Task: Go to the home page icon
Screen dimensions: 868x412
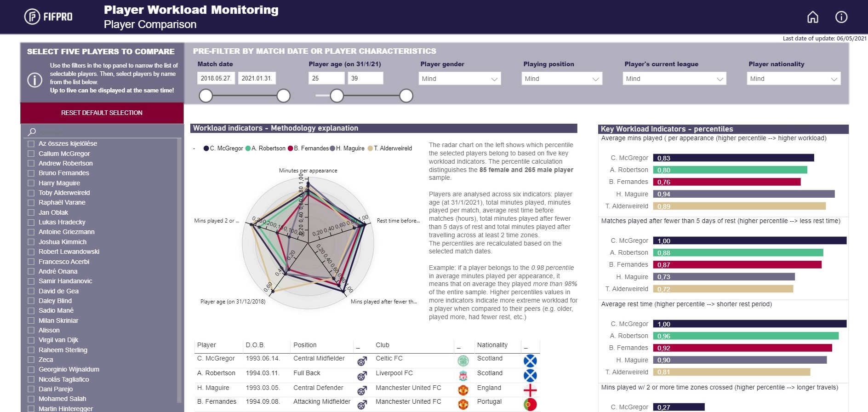Action: [813, 17]
